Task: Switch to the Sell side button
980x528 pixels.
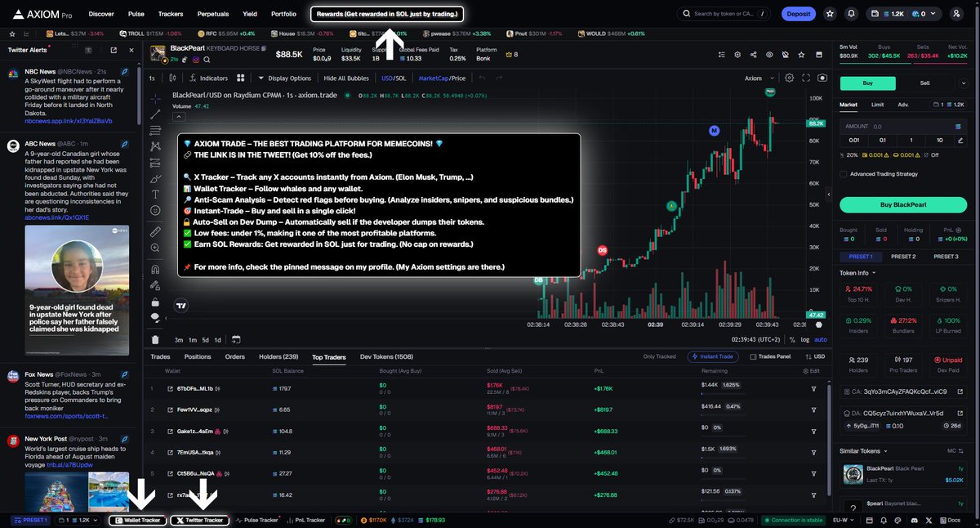Action: coord(924,83)
